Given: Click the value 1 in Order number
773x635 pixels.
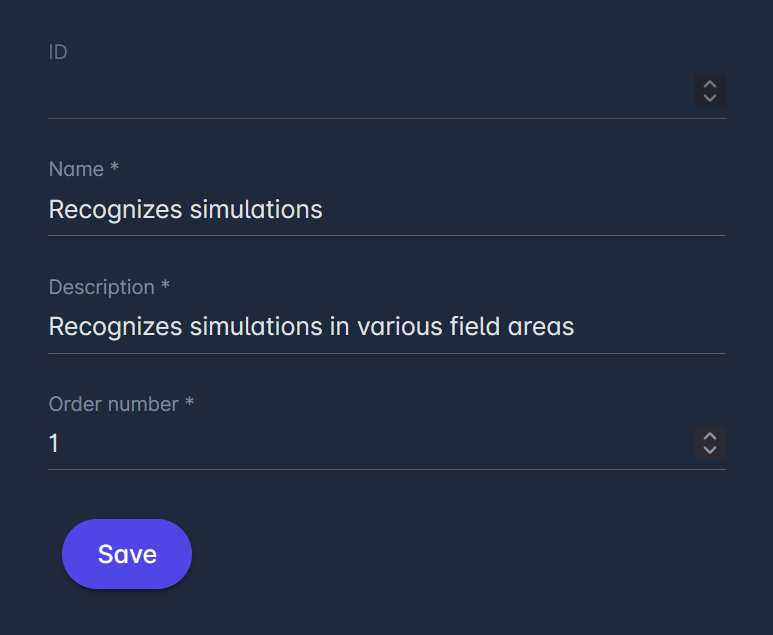Looking at the screenshot, I should (x=54, y=443).
